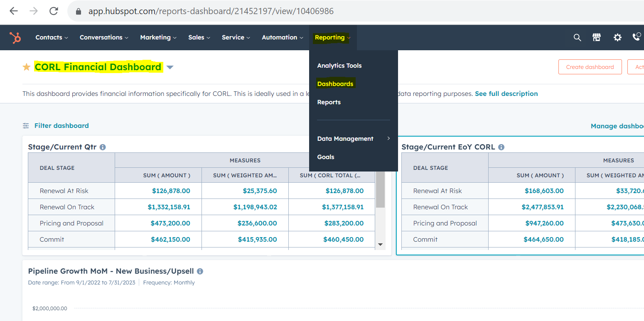Viewport: 644px width, 321px height.
Task: Expand the CORL Financial Dashboard switcher arrow
Action: 170,67
